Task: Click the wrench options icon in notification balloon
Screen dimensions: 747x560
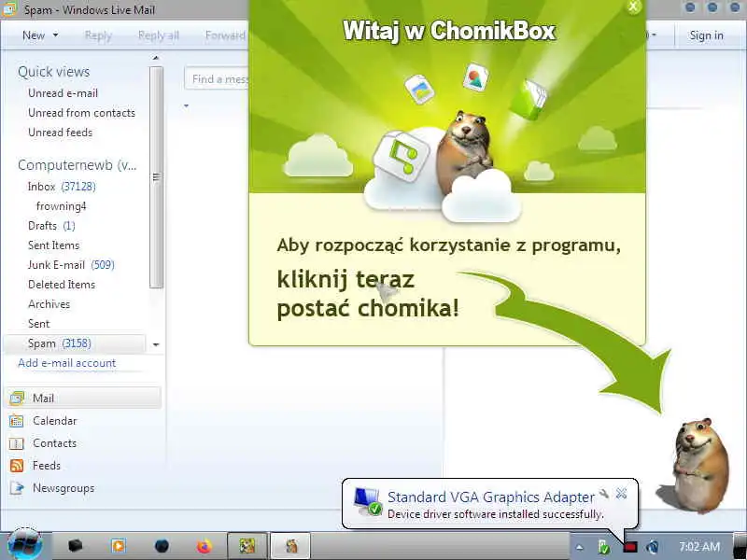Action: tap(604, 494)
